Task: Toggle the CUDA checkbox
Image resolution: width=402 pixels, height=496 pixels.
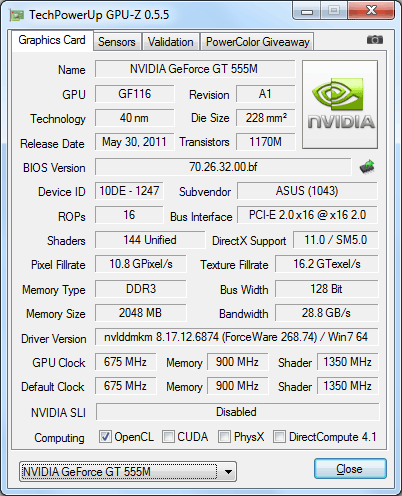Action: point(168,436)
